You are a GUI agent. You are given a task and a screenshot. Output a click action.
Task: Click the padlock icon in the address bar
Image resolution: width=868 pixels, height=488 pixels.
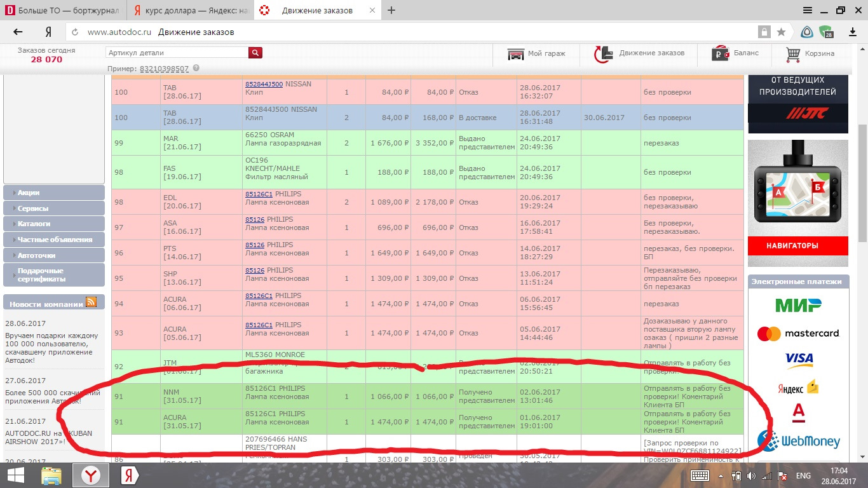pyautogui.click(x=764, y=32)
